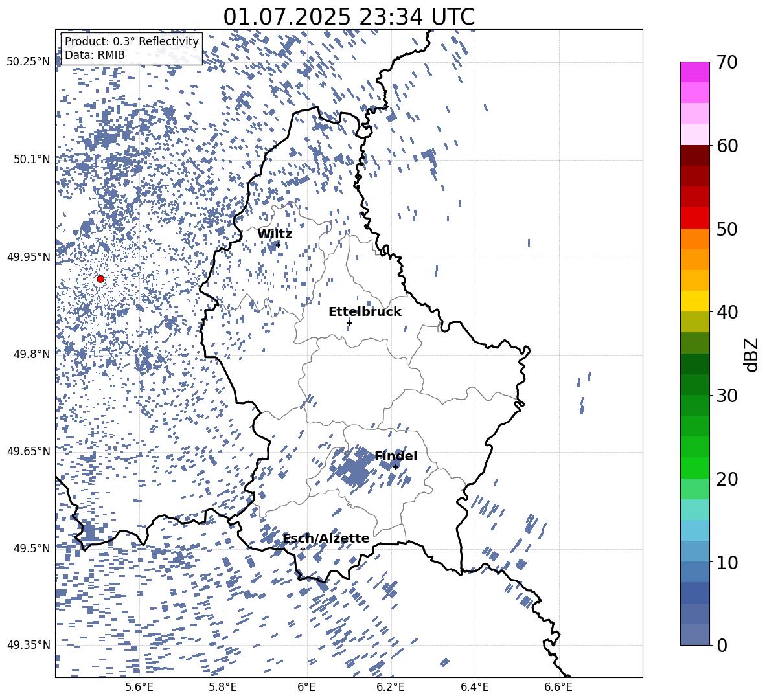Viewport: 767px width, 700px height.
Task: Click the 70 tick on colorbar
Action: 727,62
